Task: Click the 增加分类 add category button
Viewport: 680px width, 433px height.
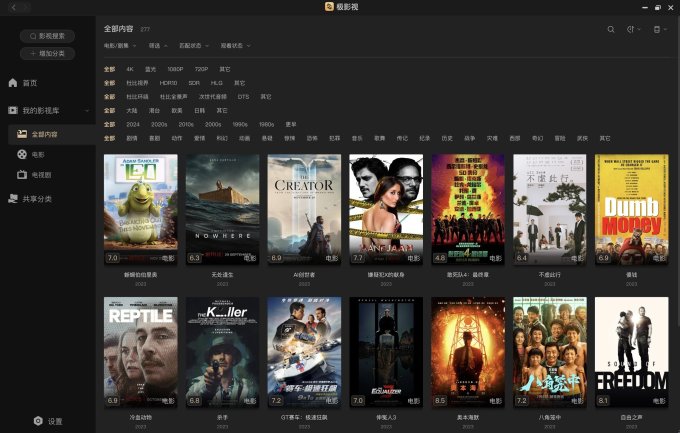Action: point(47,53)
